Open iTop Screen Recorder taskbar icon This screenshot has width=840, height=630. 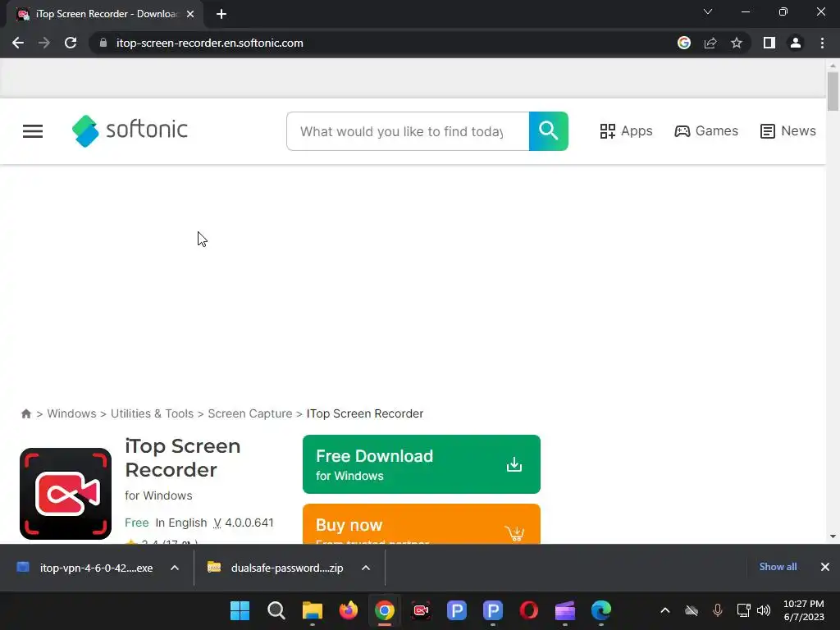pos(421,610)
